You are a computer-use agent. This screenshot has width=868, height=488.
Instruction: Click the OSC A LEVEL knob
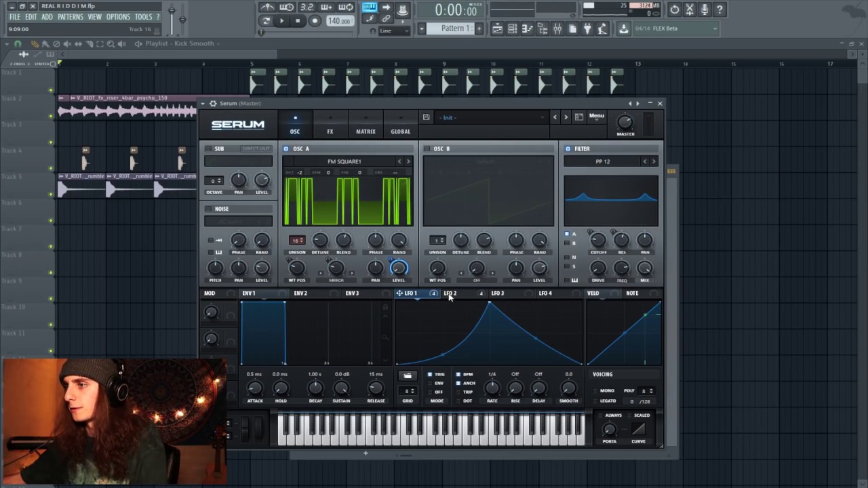399,268
